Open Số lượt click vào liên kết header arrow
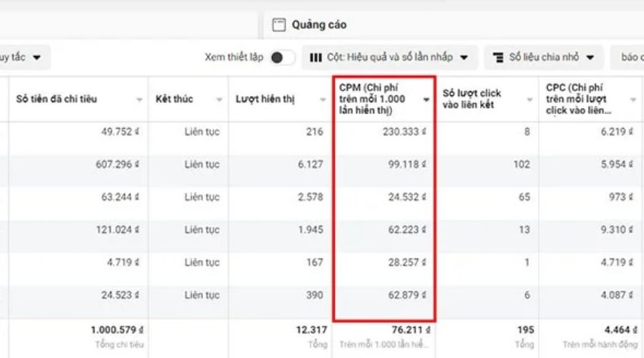 coord(530,100)
